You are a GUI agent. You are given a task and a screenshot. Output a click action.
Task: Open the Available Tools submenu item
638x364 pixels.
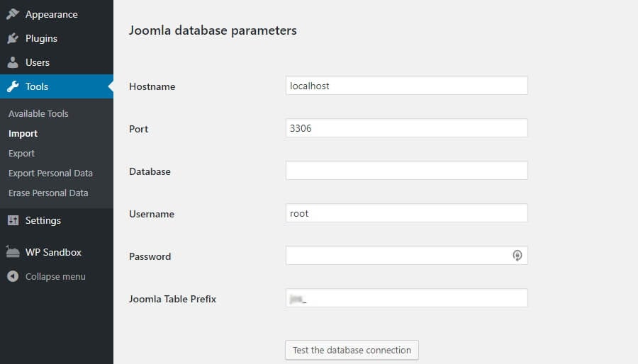(x=38, y=114)
